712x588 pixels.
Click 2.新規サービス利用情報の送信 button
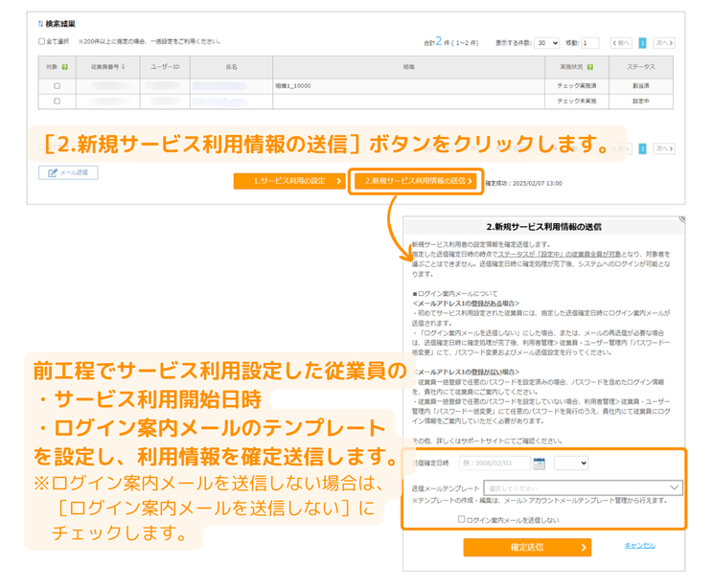(x=415, y=181)
